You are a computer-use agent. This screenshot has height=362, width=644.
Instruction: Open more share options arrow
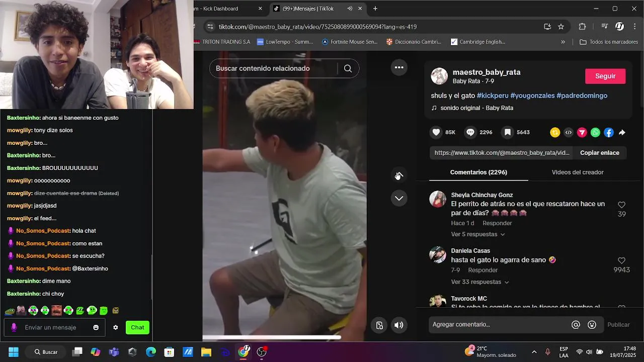[x=622, y=133]
